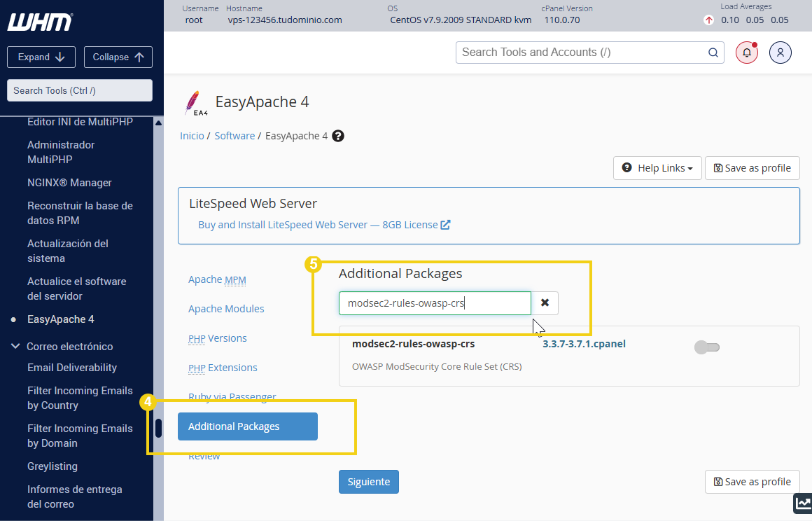Open Informes de entrega del correo
The width and height of the screenshot is (812, 521).
pos(75,496)
